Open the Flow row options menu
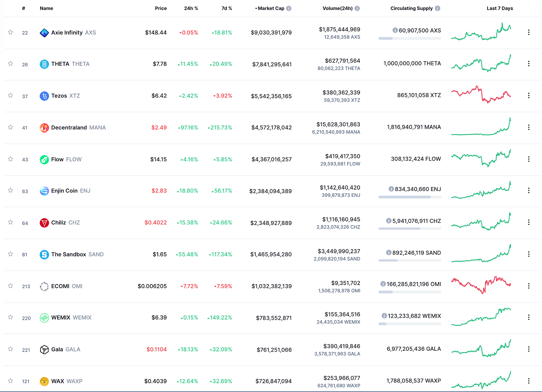The height and width of the screenshot is (392, 542). [x=529, y=159]
